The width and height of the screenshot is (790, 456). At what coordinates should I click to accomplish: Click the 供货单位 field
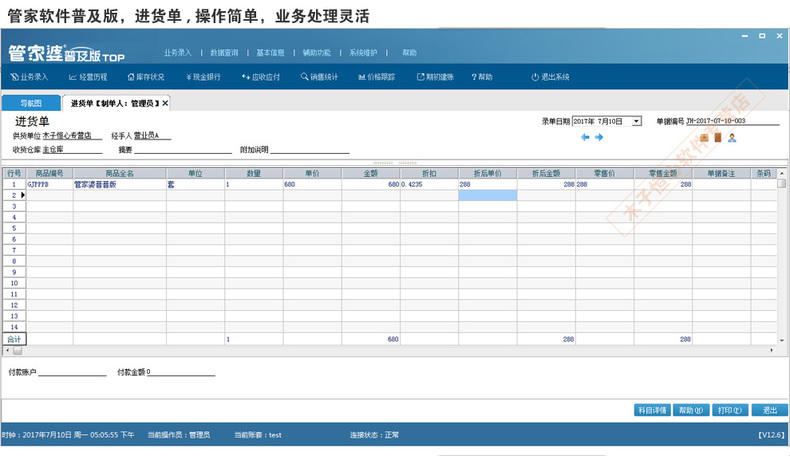click(x=72, y=136)
